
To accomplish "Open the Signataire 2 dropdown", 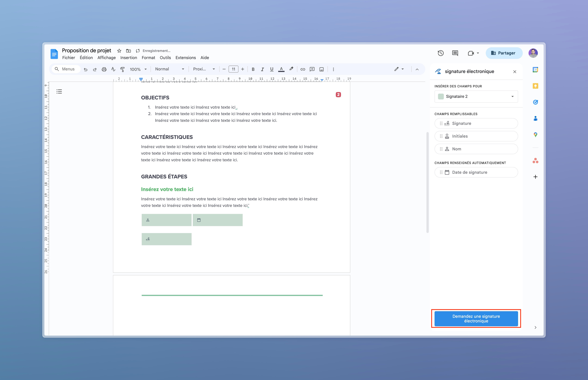I will coord(476,96).
